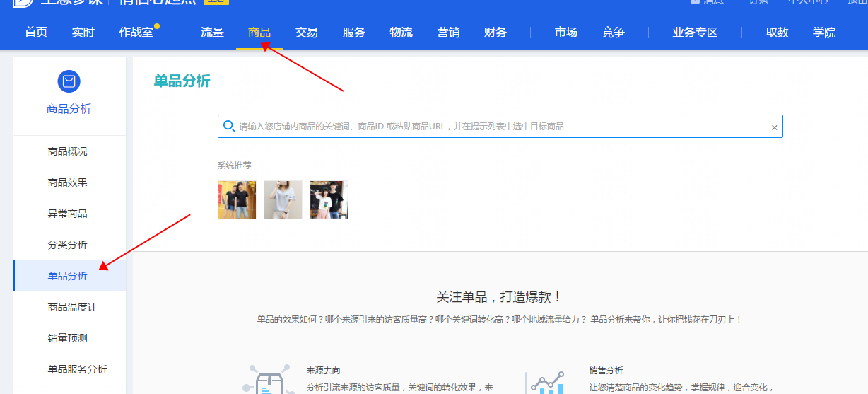Viewport: 868px width, 394px height.
Task: Select 单品分析 in the sidebar
Action: 68,276
